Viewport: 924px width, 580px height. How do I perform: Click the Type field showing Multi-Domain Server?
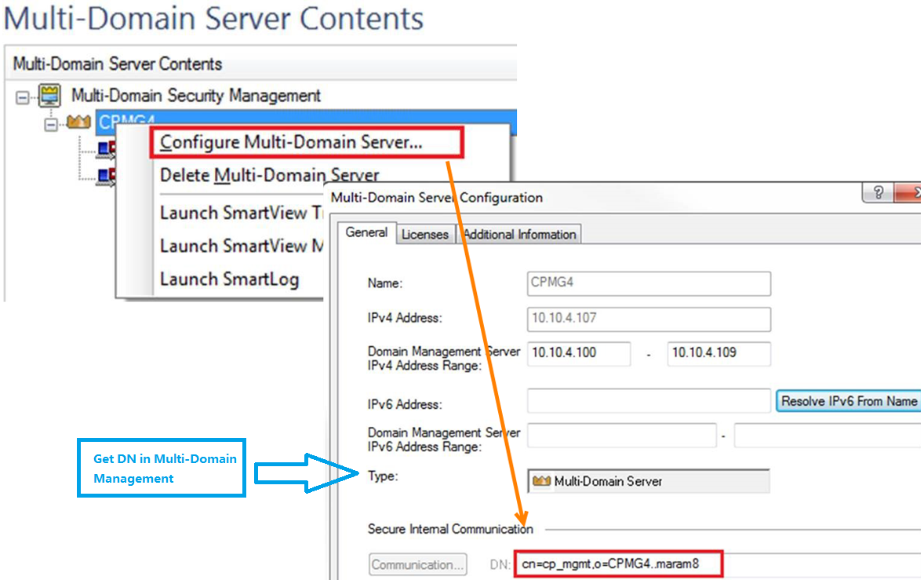tap(649, 481)
